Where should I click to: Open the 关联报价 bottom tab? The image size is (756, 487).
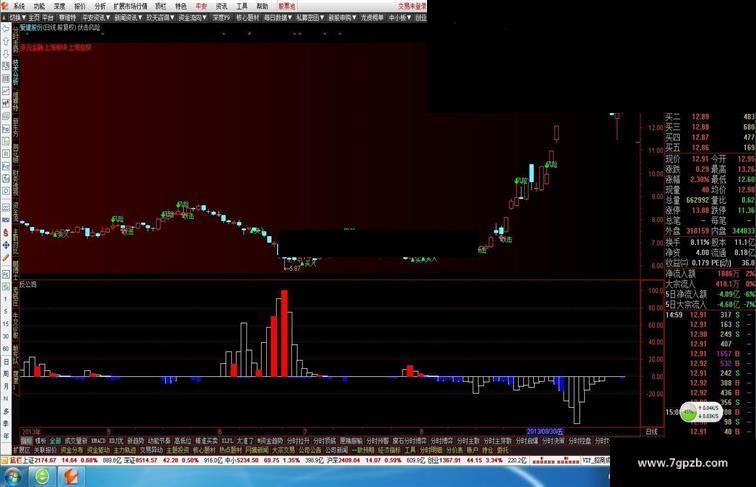45,449
